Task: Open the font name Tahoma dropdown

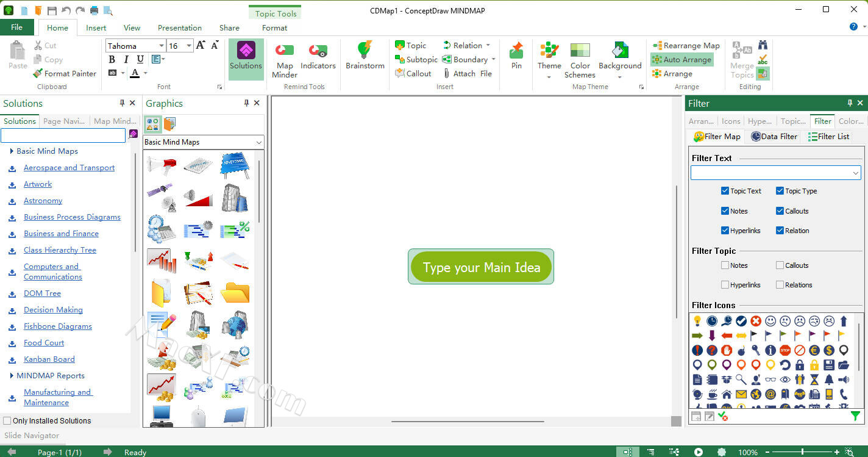Action: click(161, 46)
